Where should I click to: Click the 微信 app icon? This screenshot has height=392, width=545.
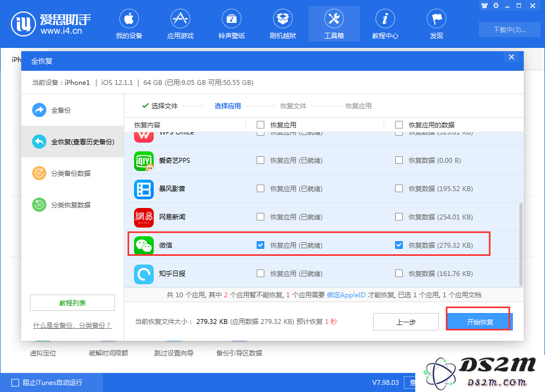(144, 246)
